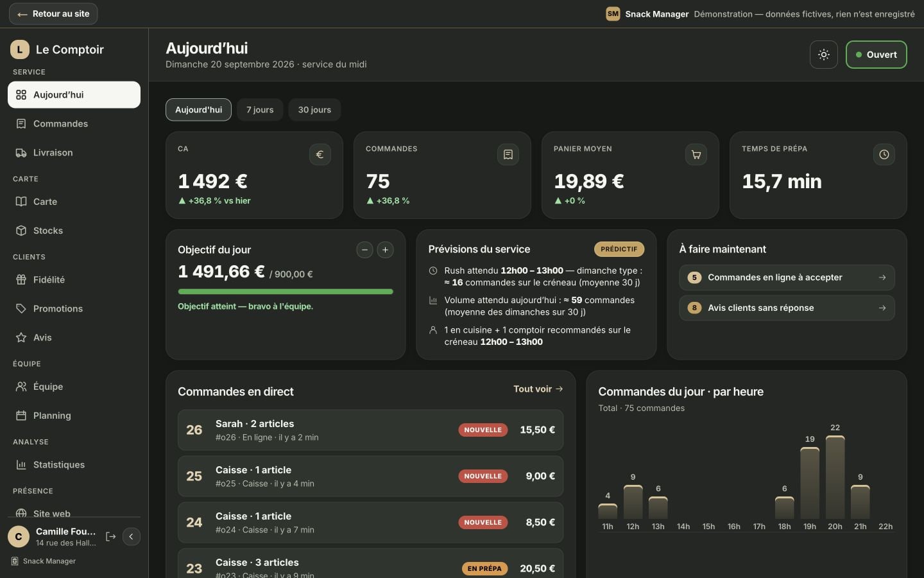The image size is (924, 578).
Task: Increase the daily objective with plus button
Action: point(385,250)
